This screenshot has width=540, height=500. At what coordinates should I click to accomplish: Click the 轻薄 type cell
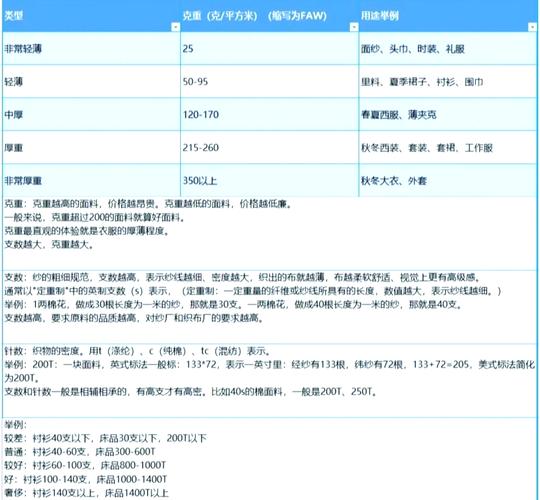pos(91,82)
